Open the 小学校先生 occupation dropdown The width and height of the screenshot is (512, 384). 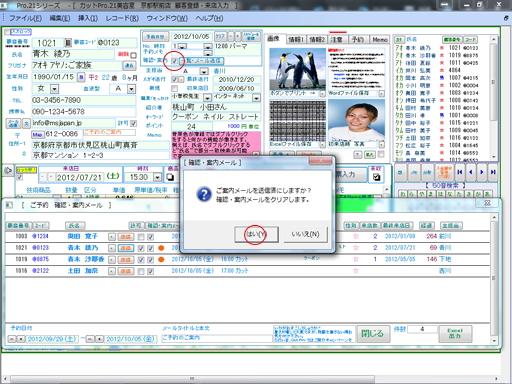pos(207,98)
